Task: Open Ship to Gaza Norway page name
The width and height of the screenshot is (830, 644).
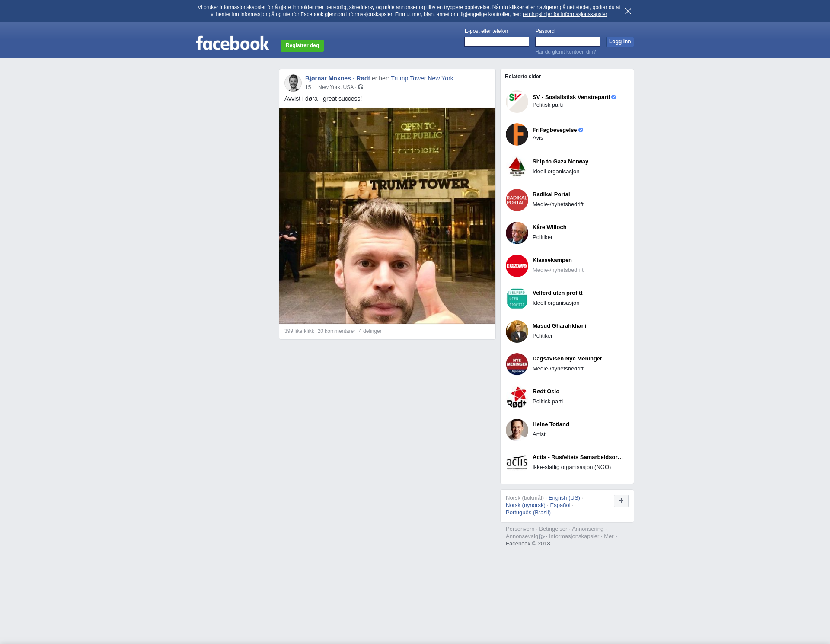Action: click(x=560, y=162)
